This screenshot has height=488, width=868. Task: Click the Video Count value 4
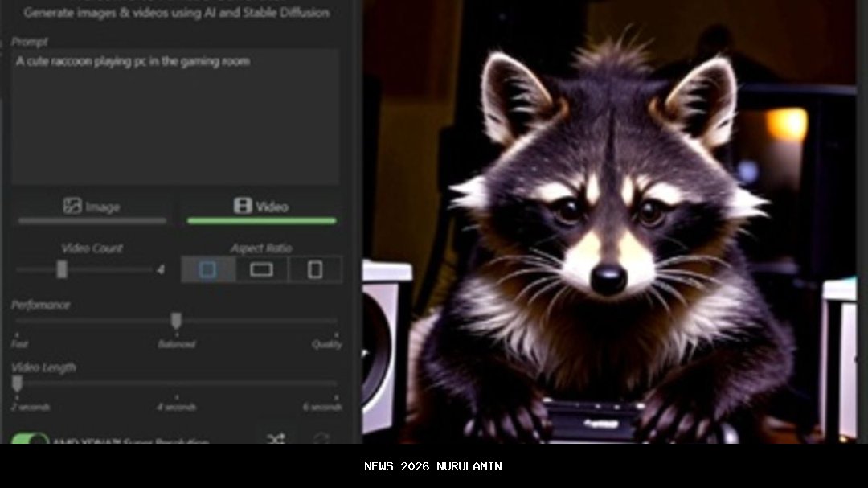click(160, 270)
